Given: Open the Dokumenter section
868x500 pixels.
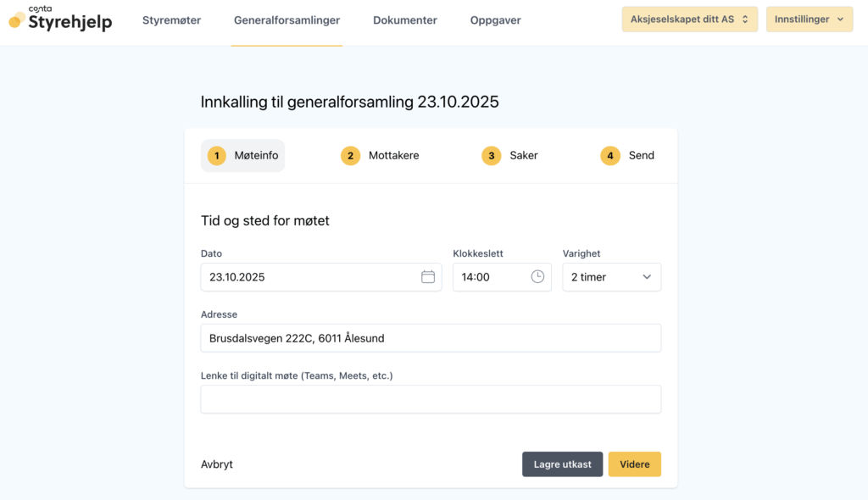Looking at the screenshot, I should point(405,20).
